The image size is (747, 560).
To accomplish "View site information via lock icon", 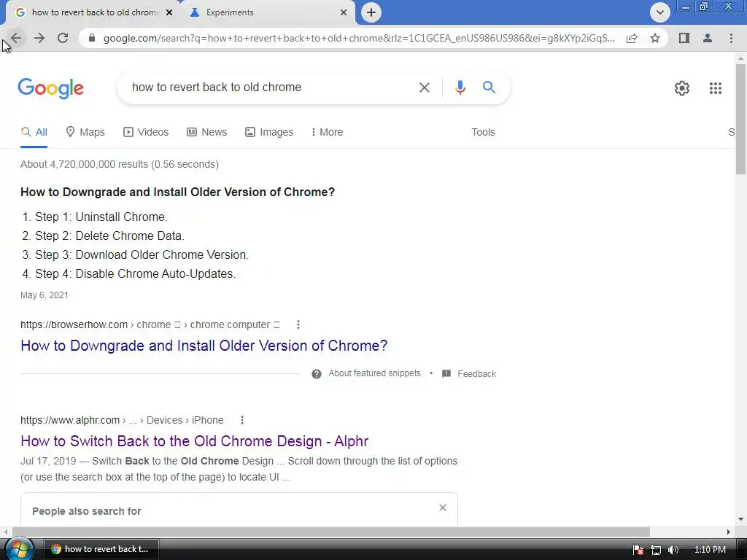I will coord(92,38).
